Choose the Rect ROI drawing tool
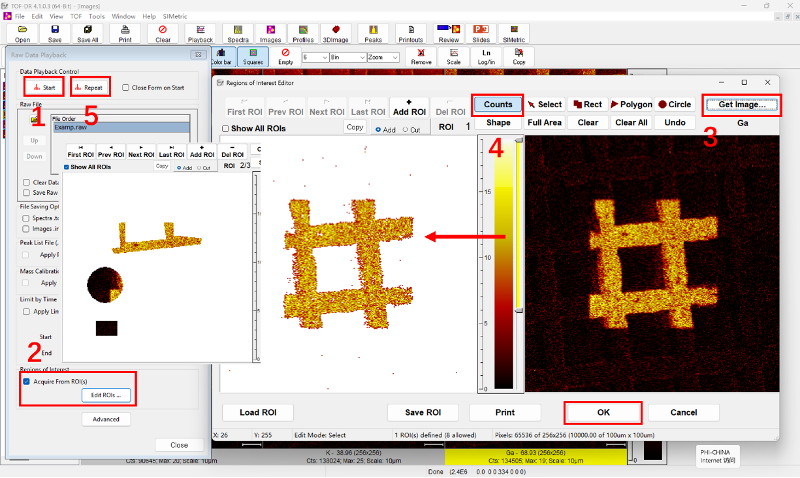 pos(587,104)
